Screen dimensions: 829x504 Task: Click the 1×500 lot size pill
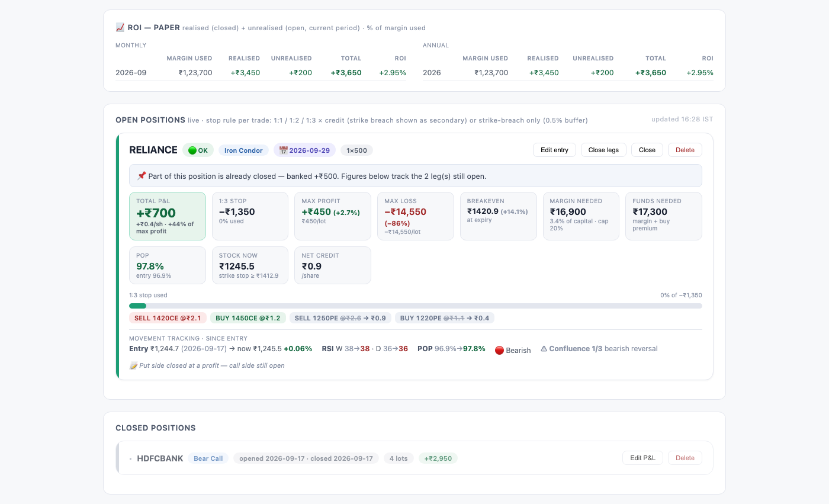click(356, 150)
